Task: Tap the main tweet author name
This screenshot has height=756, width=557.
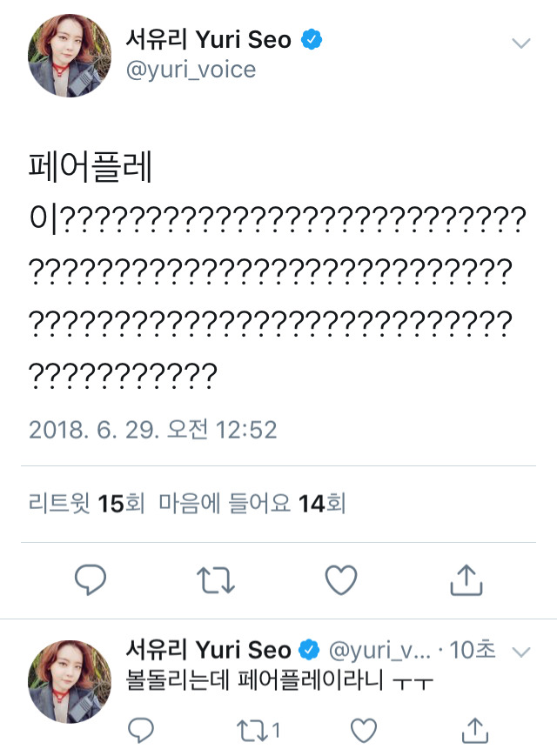Action: pos(209,39)
